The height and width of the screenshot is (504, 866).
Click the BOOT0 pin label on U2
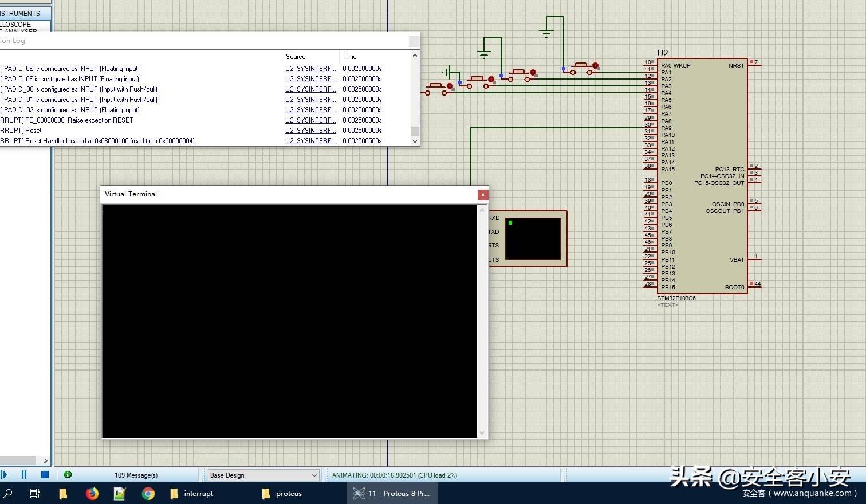[734, 287]
